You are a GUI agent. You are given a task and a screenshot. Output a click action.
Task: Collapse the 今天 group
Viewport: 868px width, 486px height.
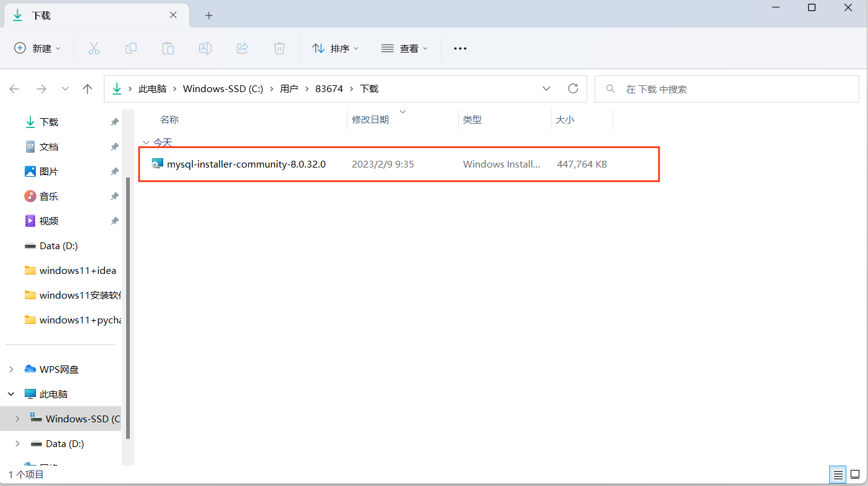146,142
